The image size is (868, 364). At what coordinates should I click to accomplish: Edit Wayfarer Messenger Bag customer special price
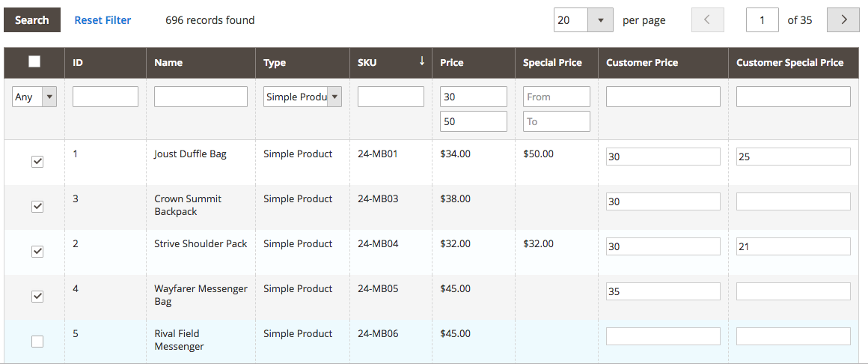click(793, 291)
